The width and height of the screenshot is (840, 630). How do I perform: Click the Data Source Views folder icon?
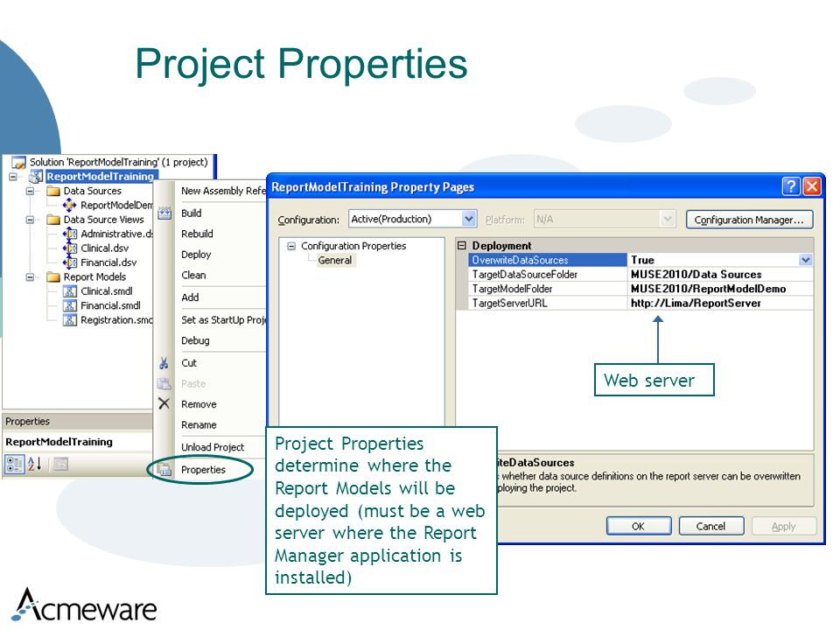tap(53, 220)
